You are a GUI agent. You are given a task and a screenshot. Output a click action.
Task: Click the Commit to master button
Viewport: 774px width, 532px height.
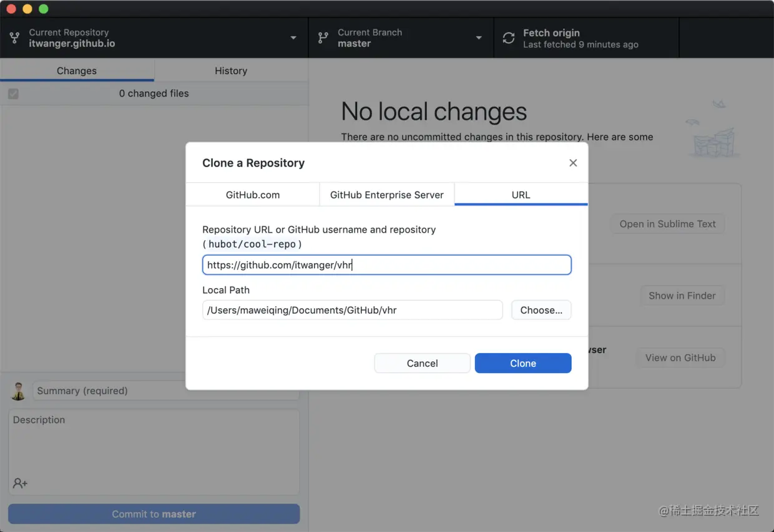pyautogui.click(x=154, y=514)
